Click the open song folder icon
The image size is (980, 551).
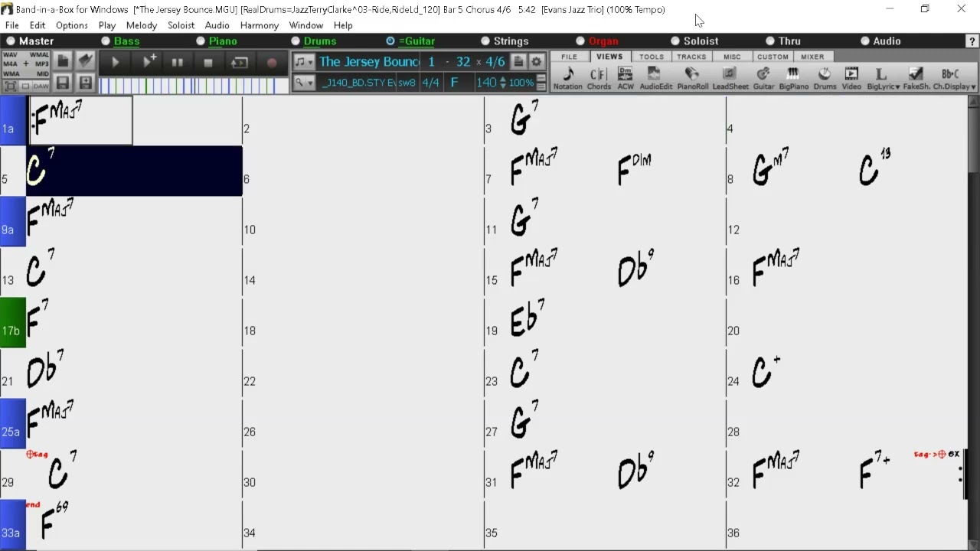point(86,61)
